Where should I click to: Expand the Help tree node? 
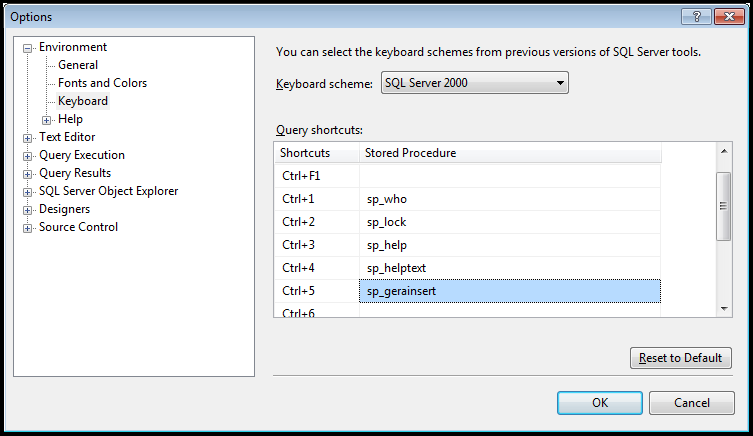pyautogui.click(x=46, y=120)
